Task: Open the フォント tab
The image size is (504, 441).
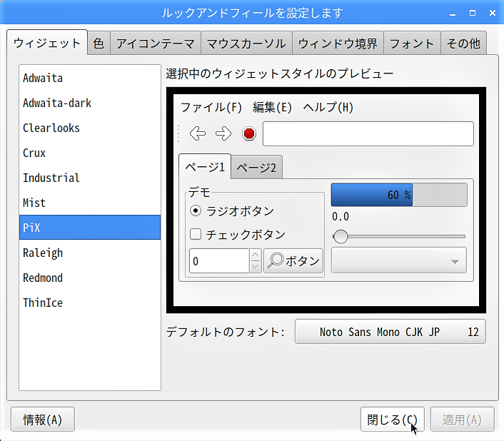Action: 412,44
